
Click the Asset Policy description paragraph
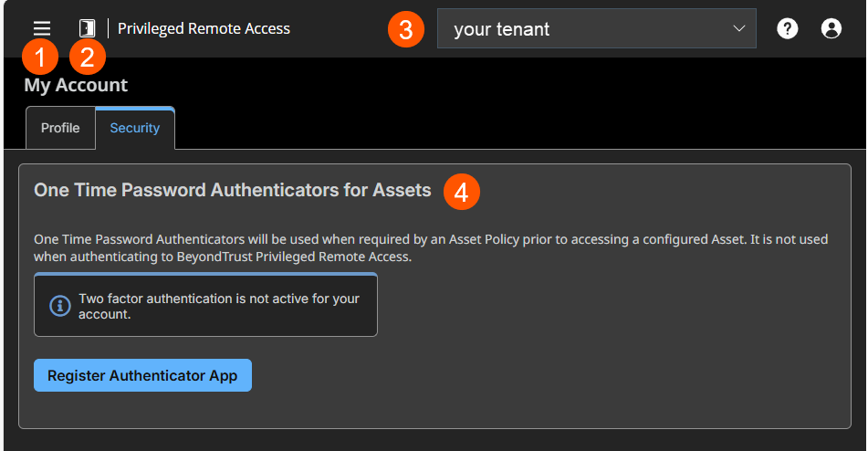[x=431, y=248]
